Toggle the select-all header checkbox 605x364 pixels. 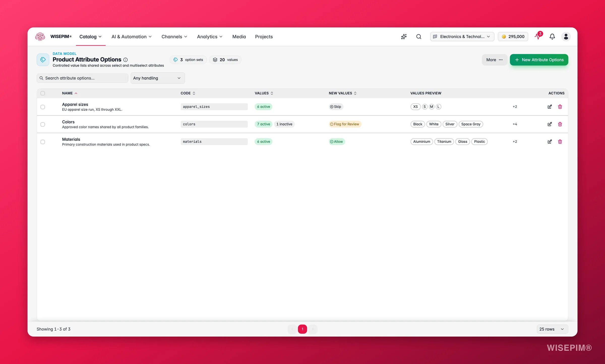pyautogui.click(x=43, y=93)
